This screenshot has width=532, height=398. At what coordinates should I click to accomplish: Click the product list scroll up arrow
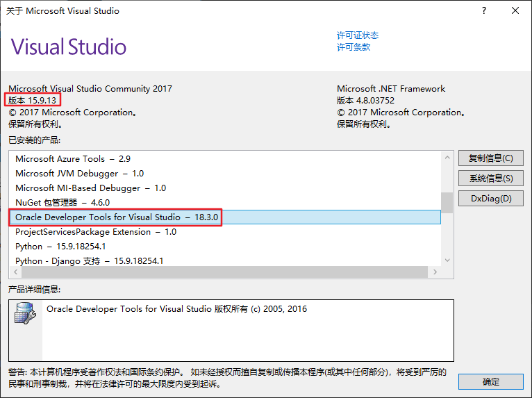447,158
